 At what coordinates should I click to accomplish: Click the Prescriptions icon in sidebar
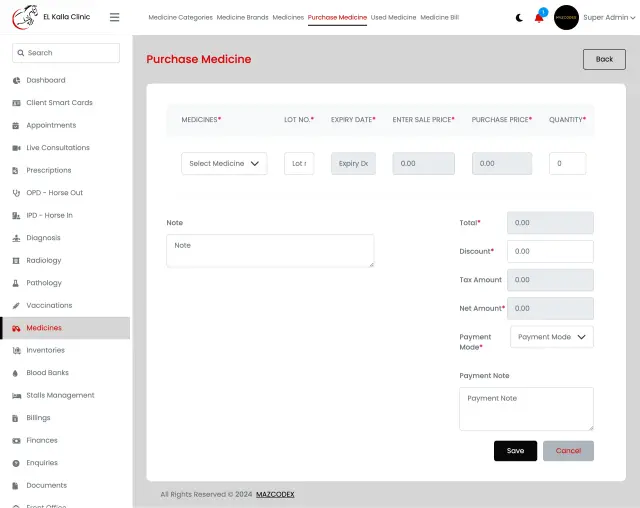point(16,170)
